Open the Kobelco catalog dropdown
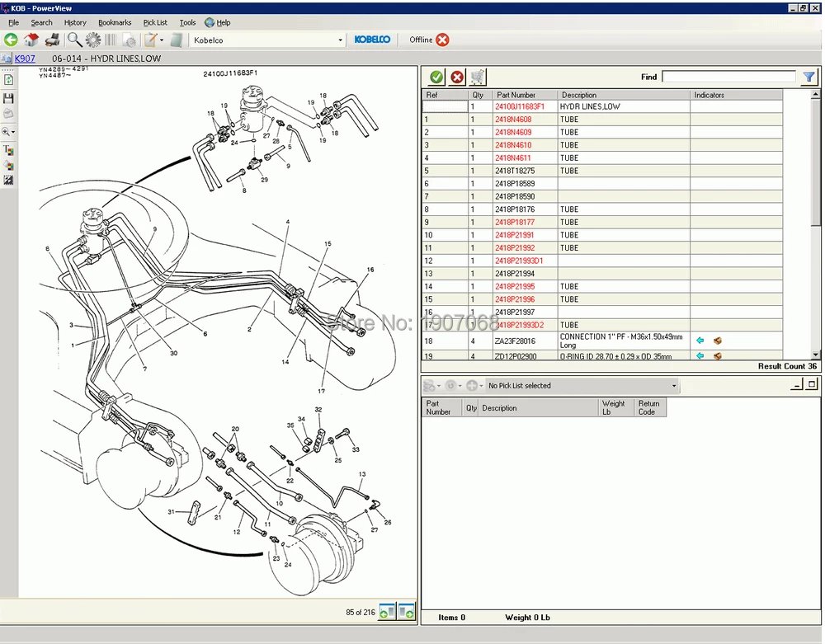The width and height of the screenshot is (825, 644). tap(340, 40)
